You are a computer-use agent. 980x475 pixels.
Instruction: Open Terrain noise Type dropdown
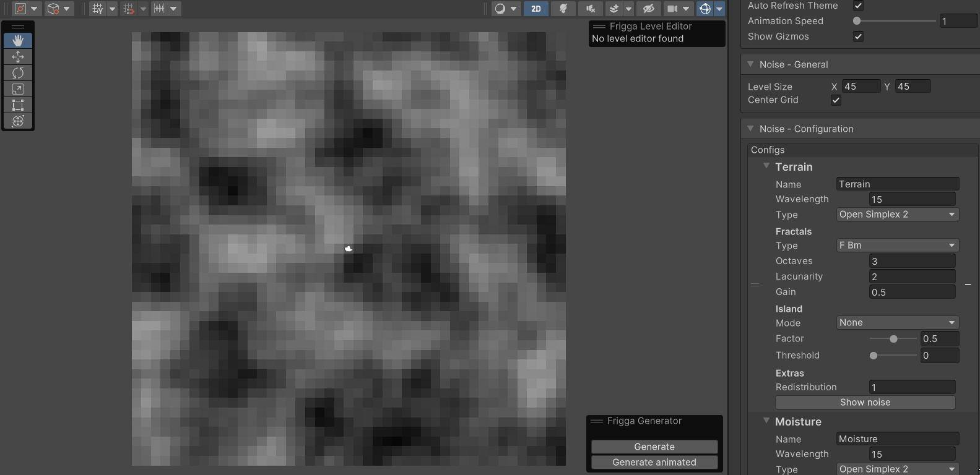[897, 215]
